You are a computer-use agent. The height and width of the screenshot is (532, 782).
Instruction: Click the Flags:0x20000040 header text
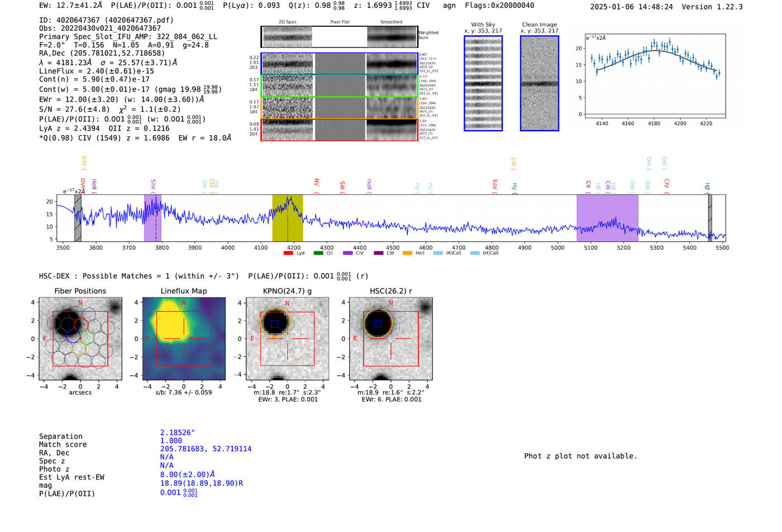[x=499, y=6]
